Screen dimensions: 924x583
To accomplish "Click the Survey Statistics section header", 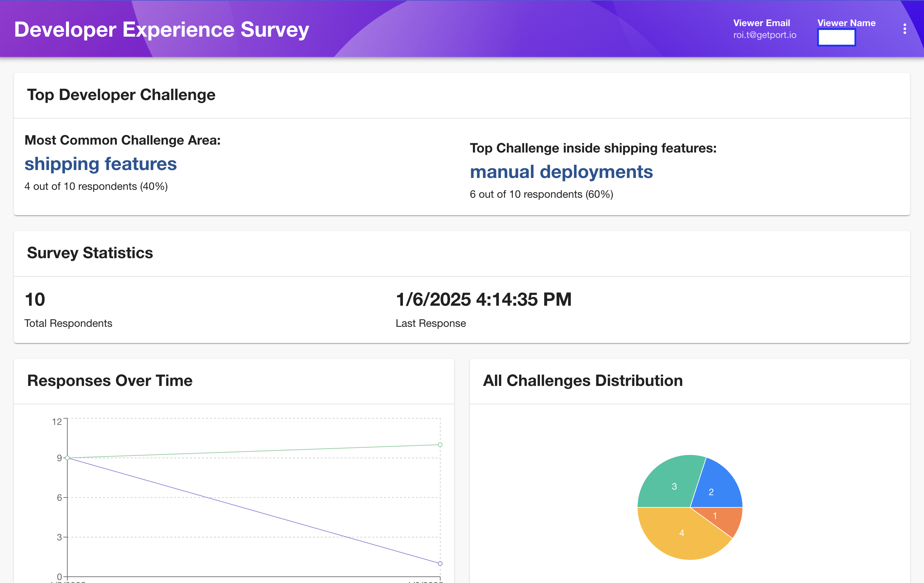I will click(x=90, y=253).
